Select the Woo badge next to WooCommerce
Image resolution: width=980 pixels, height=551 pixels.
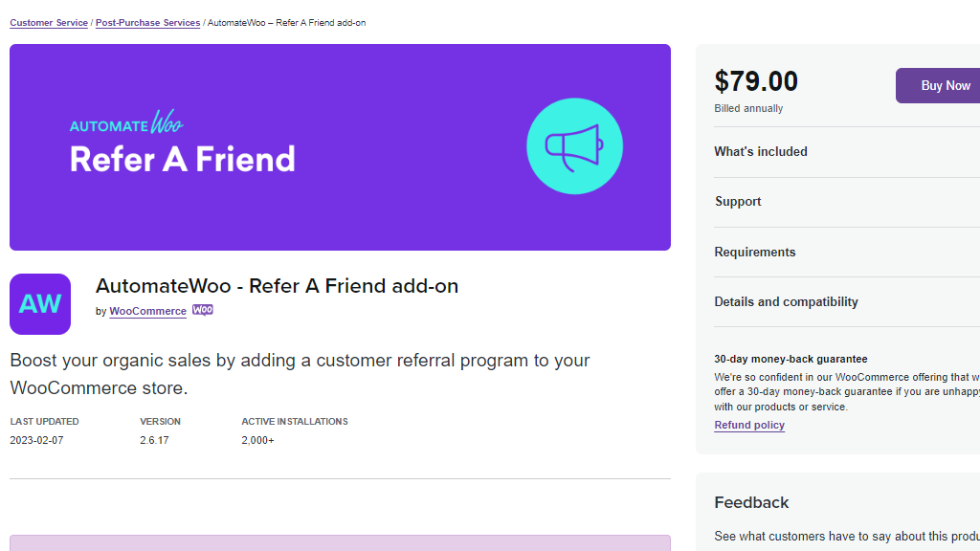pyautogui.click(x=202, y=310)
